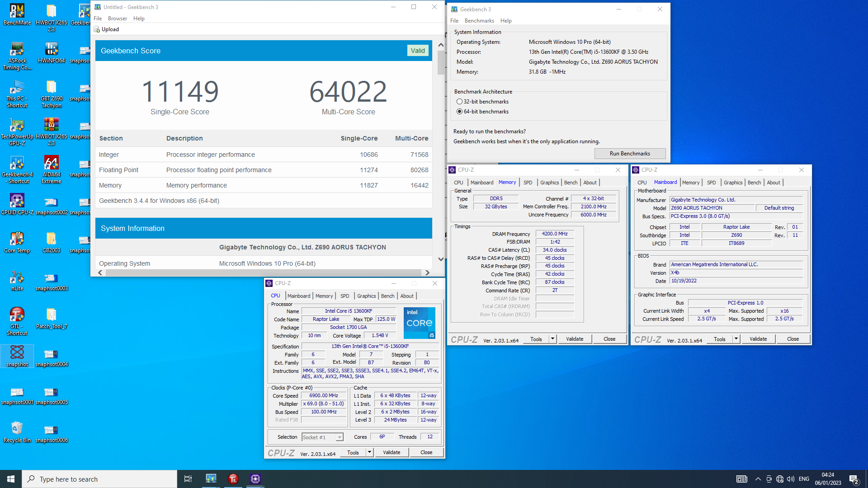Screen dimensions: 868x488
Task: Click the Upload button label
Action: click(x=110, y=29)
